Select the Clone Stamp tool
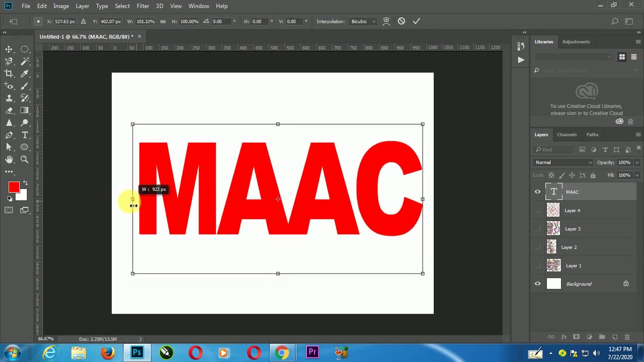 pos(9,98)
